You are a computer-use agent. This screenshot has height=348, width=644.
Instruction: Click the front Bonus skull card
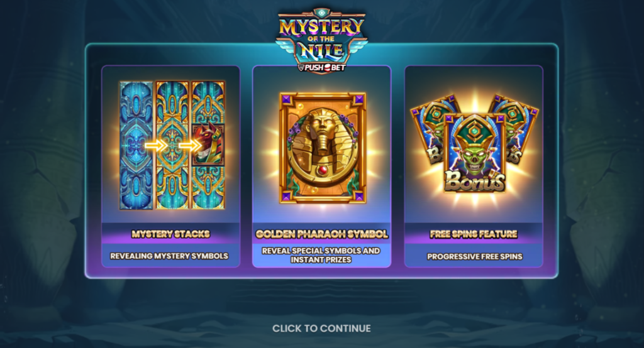[474, 153]
